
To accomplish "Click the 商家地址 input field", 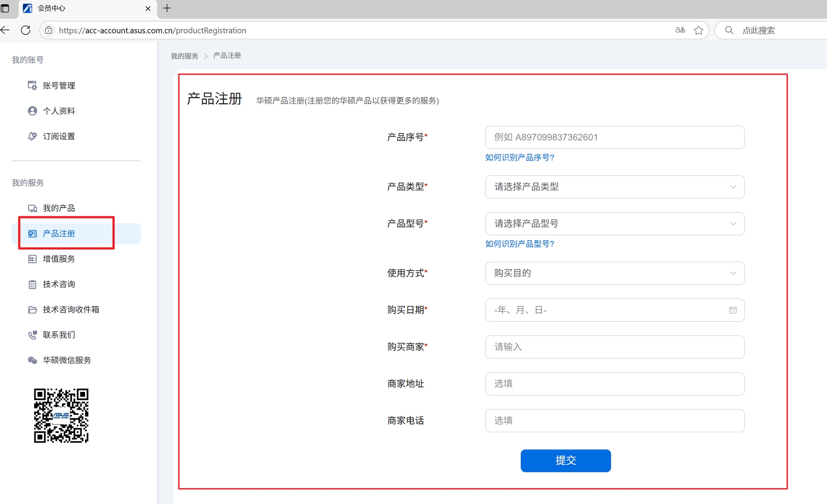I will [615, 384].
